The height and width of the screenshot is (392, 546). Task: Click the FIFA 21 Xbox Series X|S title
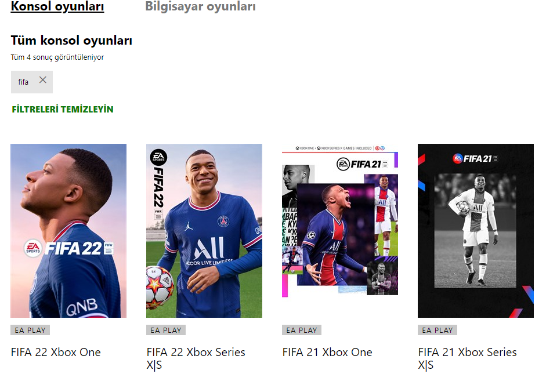[x=467, y=358]
